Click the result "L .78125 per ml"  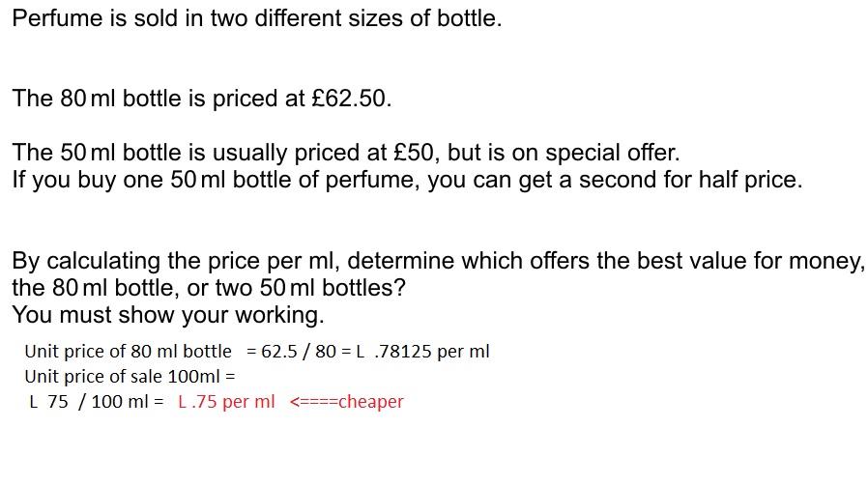coord(423,351)
